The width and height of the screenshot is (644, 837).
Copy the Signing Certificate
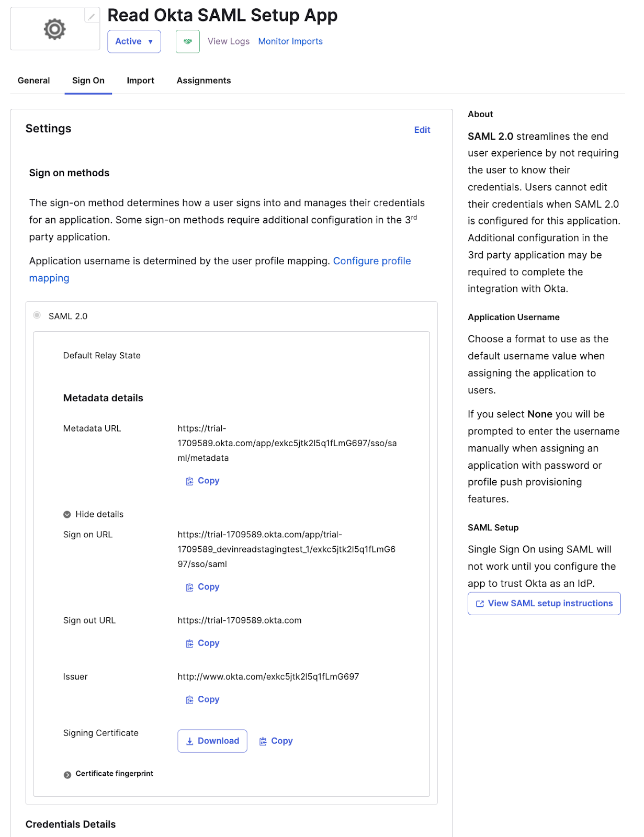(x=264, y=741)
